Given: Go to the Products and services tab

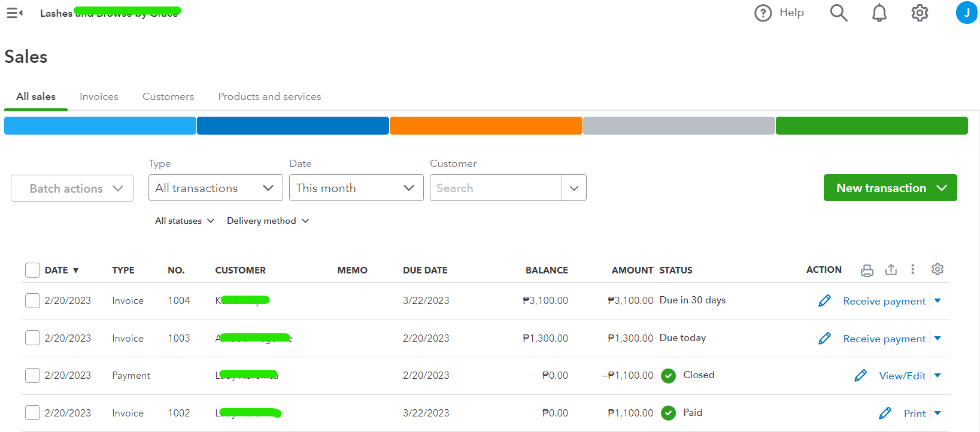Looking at the screenshot, I should 269,96.
